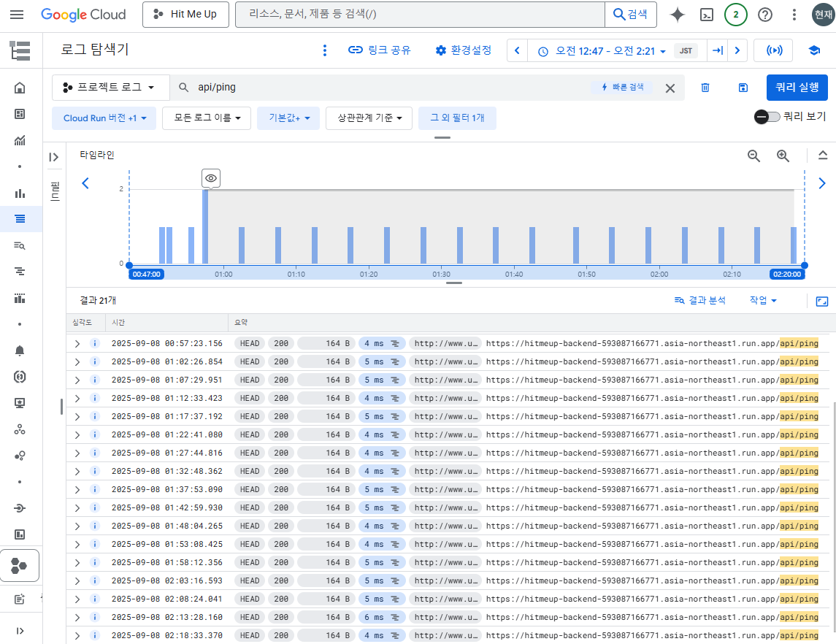
Task: Zoom out on the timeline histogram
Action: (753, 156)
